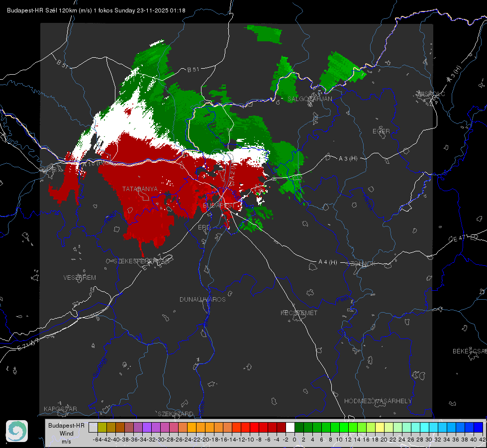Click the 'Pest' county label

[x=343, y=300]
